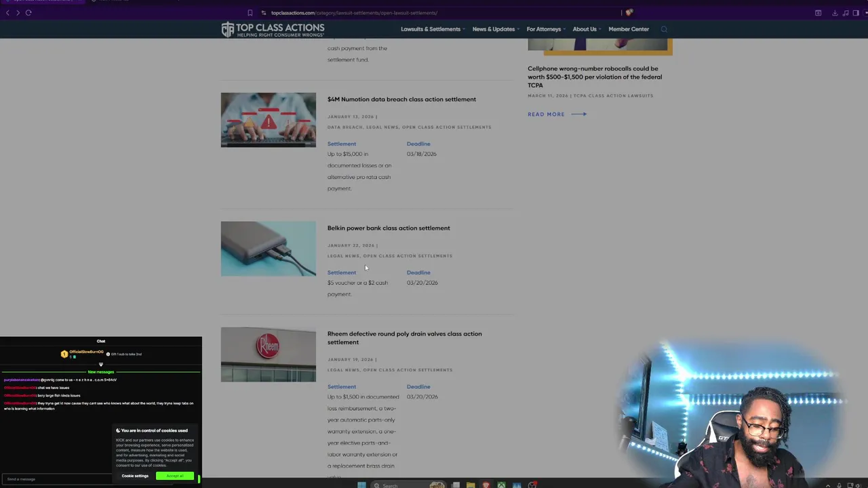The image size is (868, 488).
Task: Click LEGAL NEWS tag under Belkin article
Action: point(343,256)
